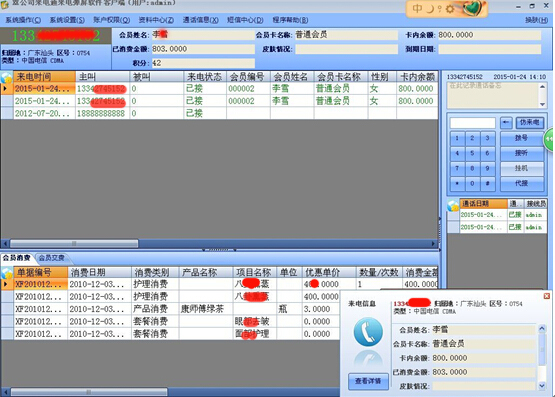Click the call notes box up arrow
This screenshot has width=555, height=397.
pyautogui.click(x=542, y=86)
